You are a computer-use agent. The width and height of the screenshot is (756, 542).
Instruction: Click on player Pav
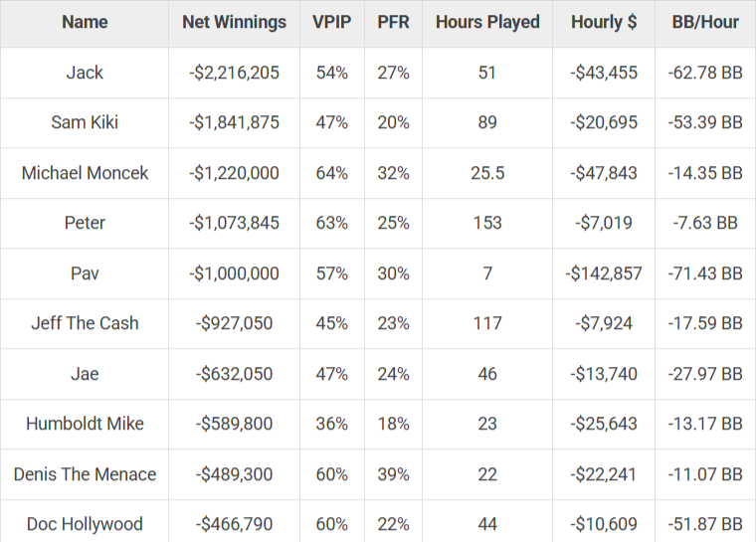pos(85,273)
